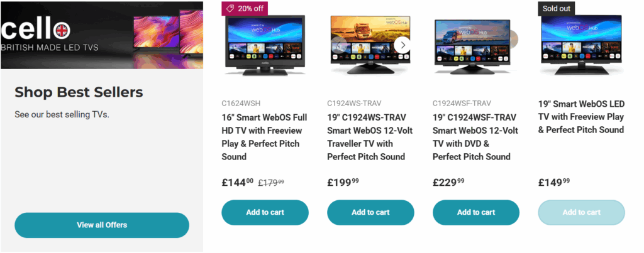Click next image arrow on C1924WS-TRAV product
The height and width of the screenshot is (253, 644).
pos(403,45)
